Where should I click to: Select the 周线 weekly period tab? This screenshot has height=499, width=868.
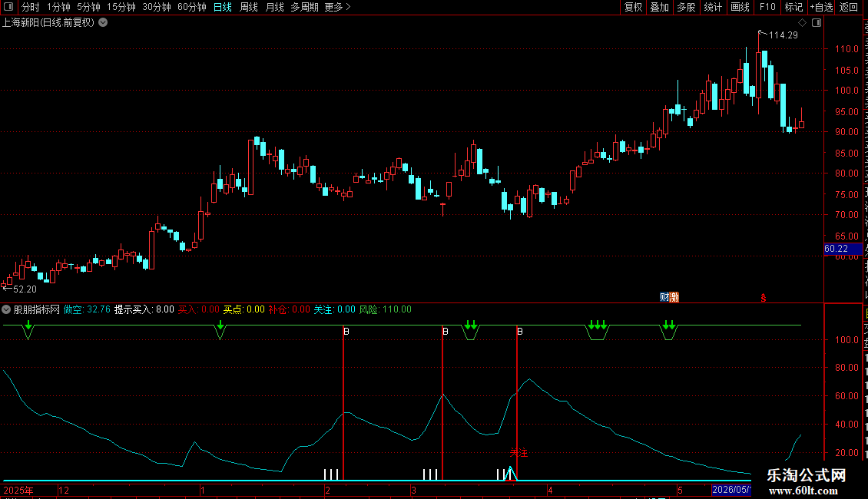(x=249, y=7)
